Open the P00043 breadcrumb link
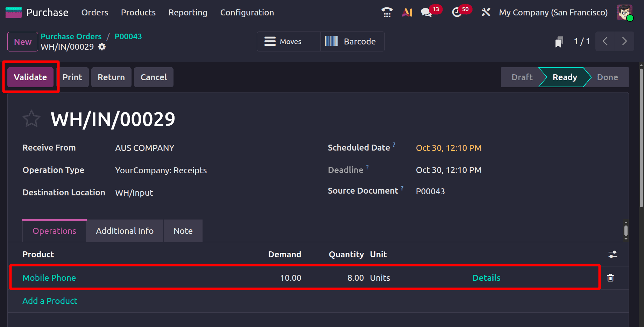Image resolution: width=644 pixels, height=327 pixels. pos(128,36)
